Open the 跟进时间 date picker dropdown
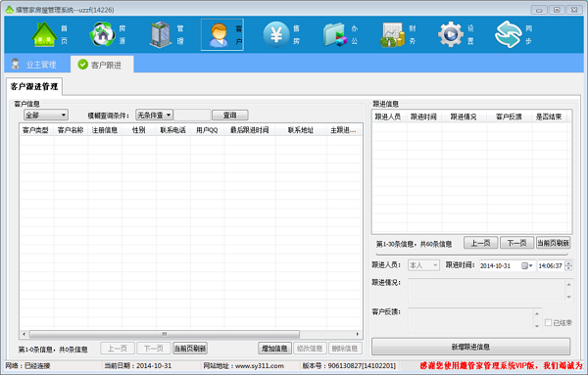 pos(527,265)
